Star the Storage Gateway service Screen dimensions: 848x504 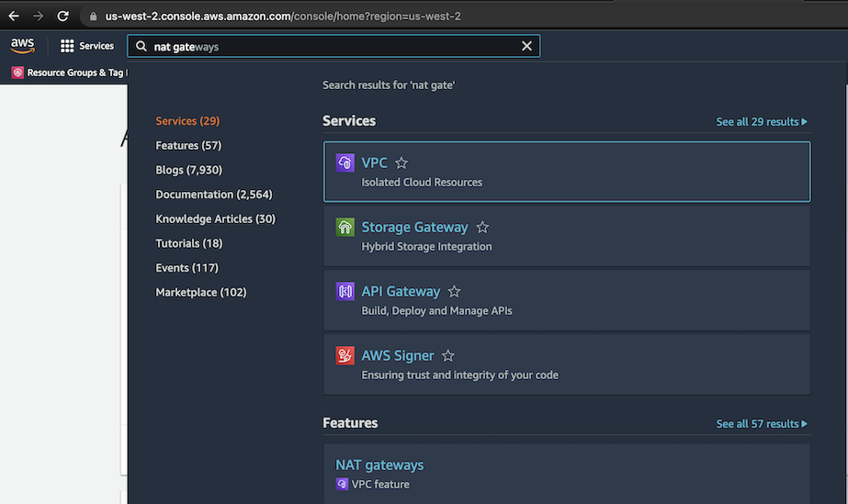pyautogui.click(x=482, y=228)
